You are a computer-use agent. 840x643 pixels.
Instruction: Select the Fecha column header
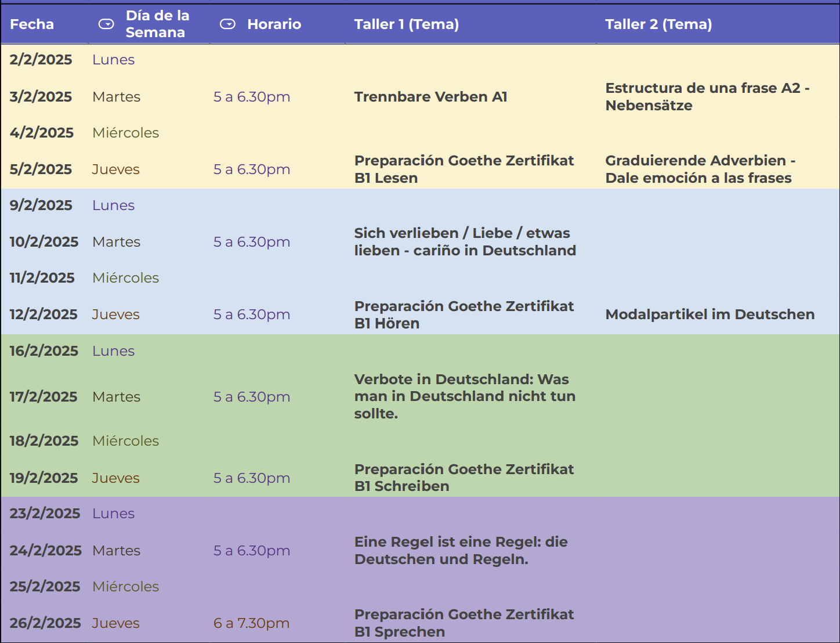tap(32, 24)
